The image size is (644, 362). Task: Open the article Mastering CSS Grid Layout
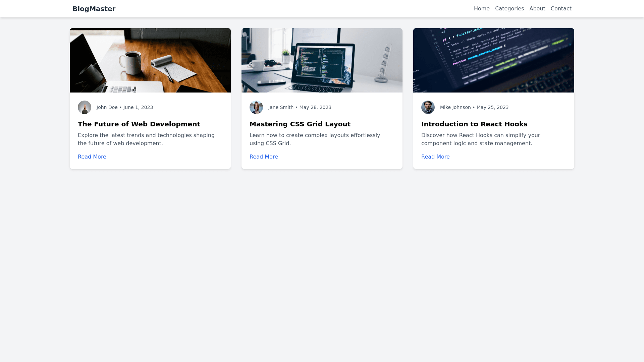(x=300, y=124)
